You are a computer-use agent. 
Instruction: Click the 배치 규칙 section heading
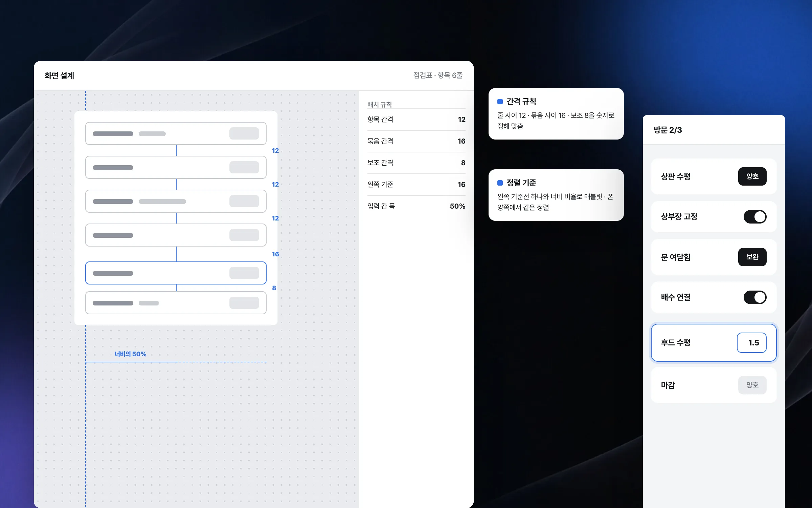[x=380, y=105]
